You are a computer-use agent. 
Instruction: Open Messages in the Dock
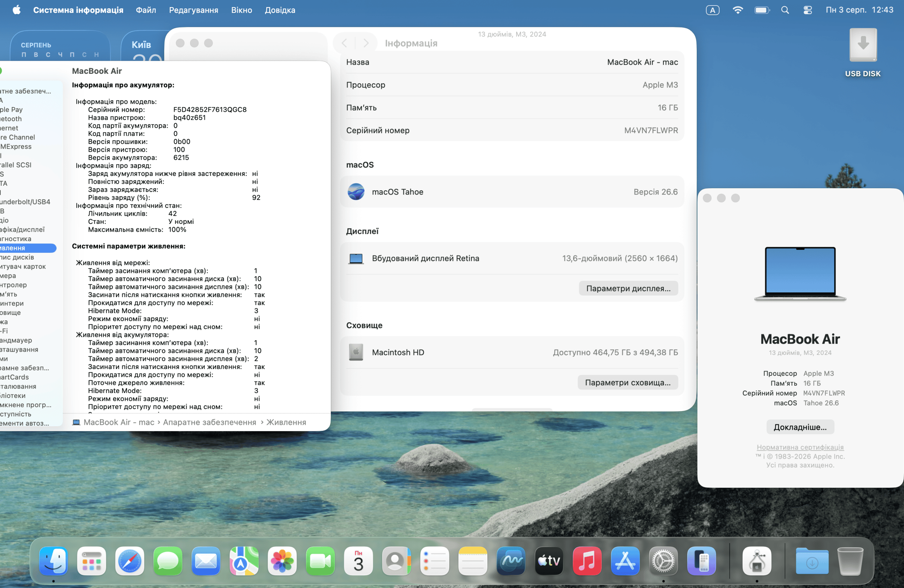(168, 561)
